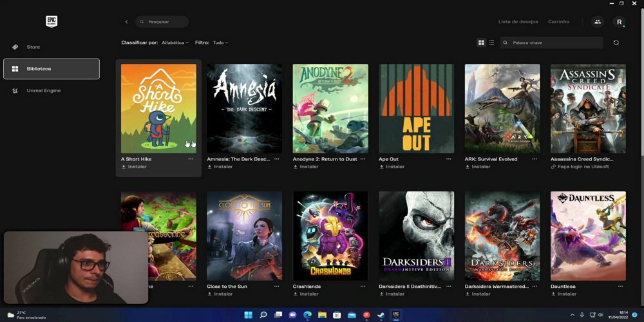
Task: Open Windows Start menu
Action: pos(249,315)
